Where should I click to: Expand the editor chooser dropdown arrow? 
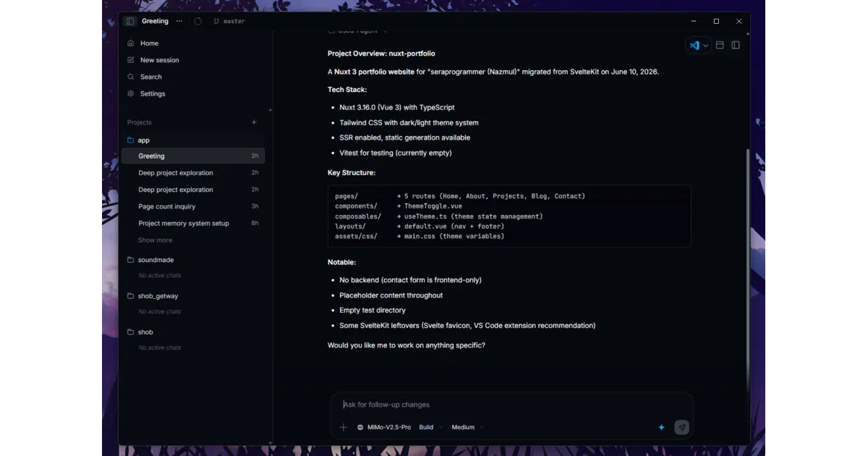coord(706,46)
